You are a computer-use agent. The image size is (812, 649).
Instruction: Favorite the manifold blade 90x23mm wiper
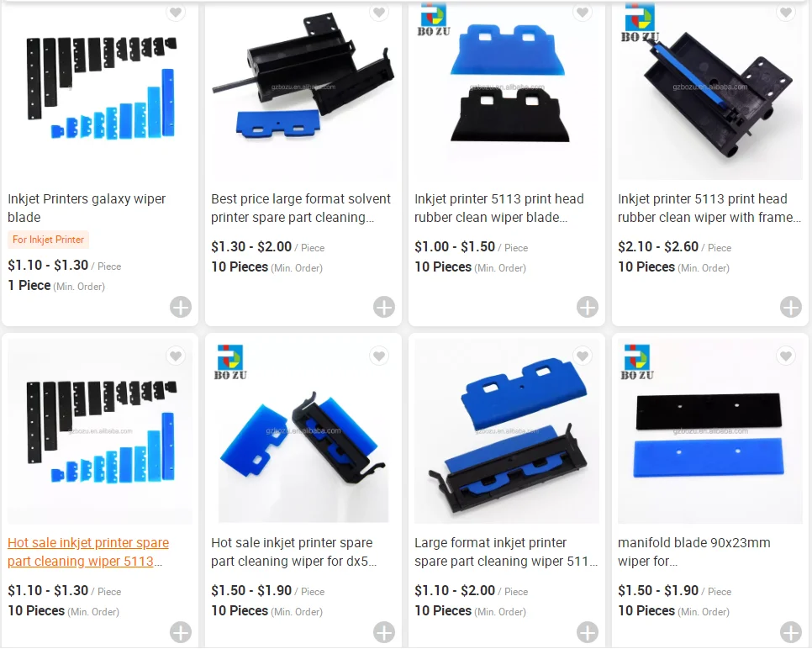tap(786, 356)
